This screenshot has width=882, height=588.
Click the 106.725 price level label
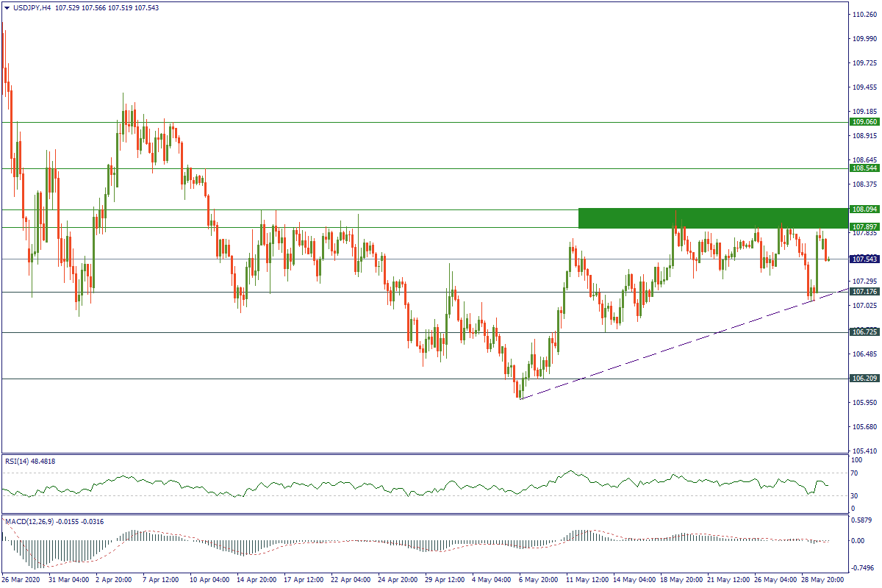864,332
